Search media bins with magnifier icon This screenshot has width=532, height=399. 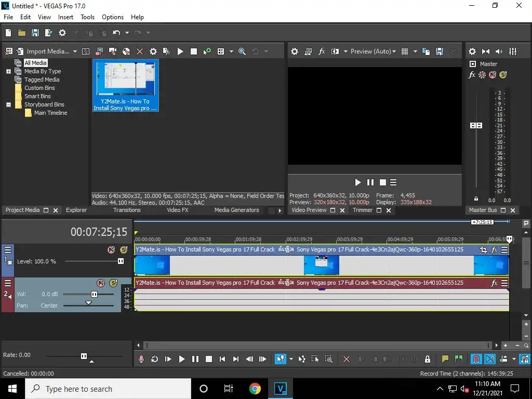click(242, 51)
